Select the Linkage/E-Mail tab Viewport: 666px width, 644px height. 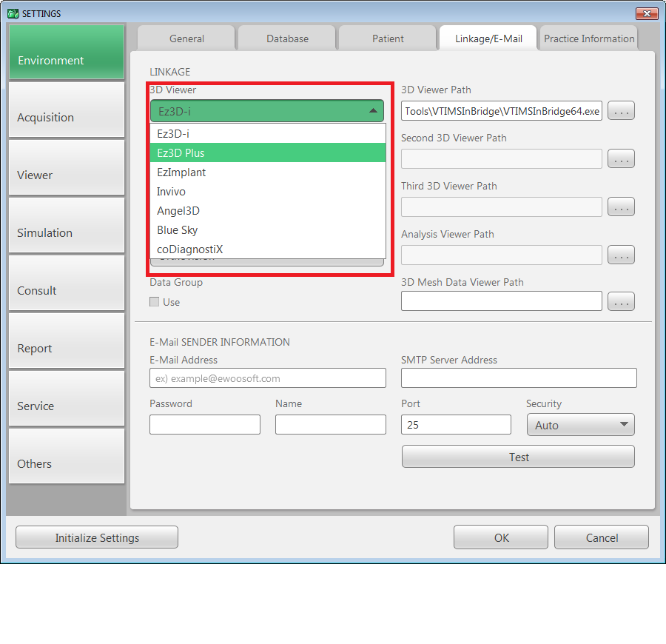[488, 38]
